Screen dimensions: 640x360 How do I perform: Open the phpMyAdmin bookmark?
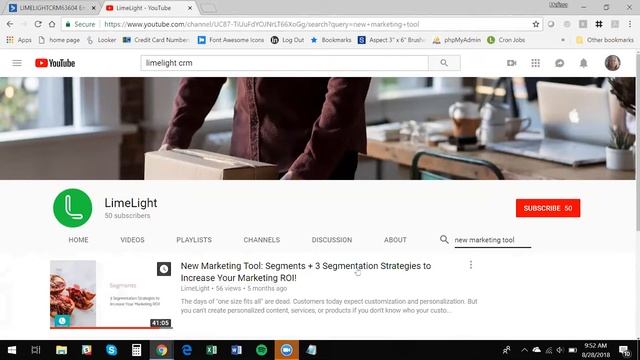[457, 40]
